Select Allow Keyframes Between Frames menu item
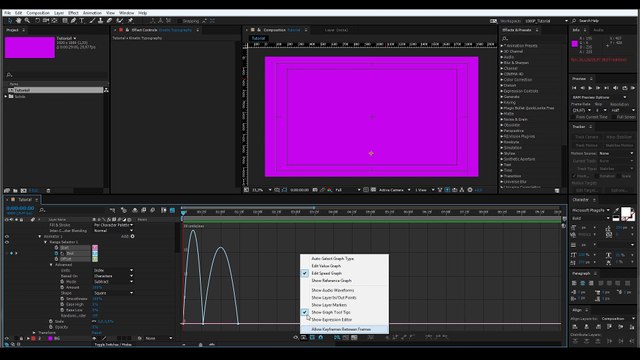Screen dimensions: 640x360 [344, 329]
